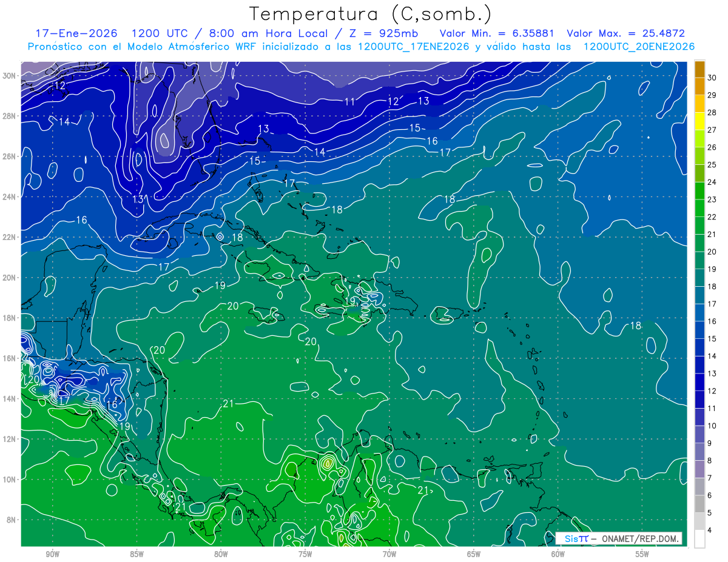Click the legend value 21 label
This screenshot has width=728, height=562.
[712, 234]
